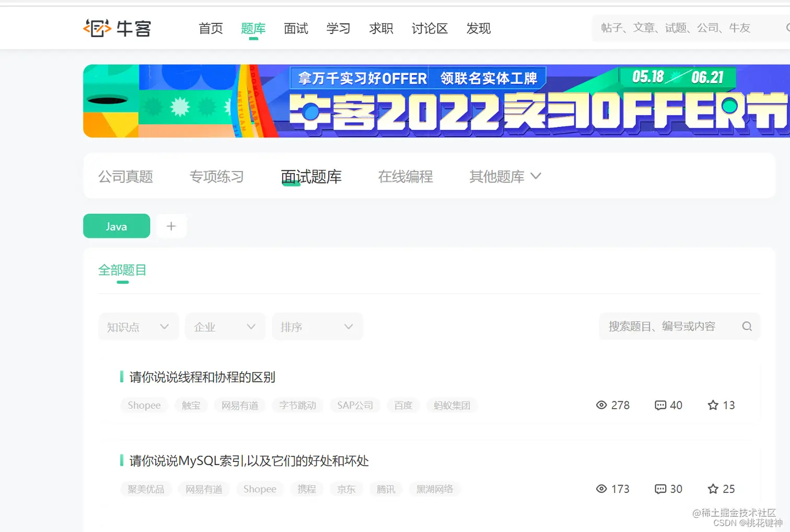
Task: Expand the 知识点 filter dropdown
Action: point(138,326)
